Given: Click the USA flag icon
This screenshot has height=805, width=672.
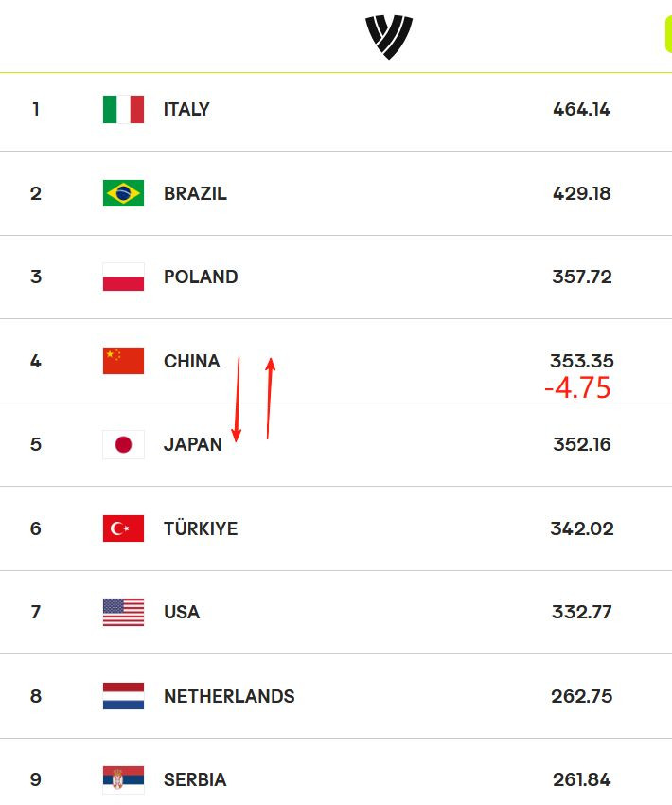Looking at the screenshot, I should click(123, 612).
